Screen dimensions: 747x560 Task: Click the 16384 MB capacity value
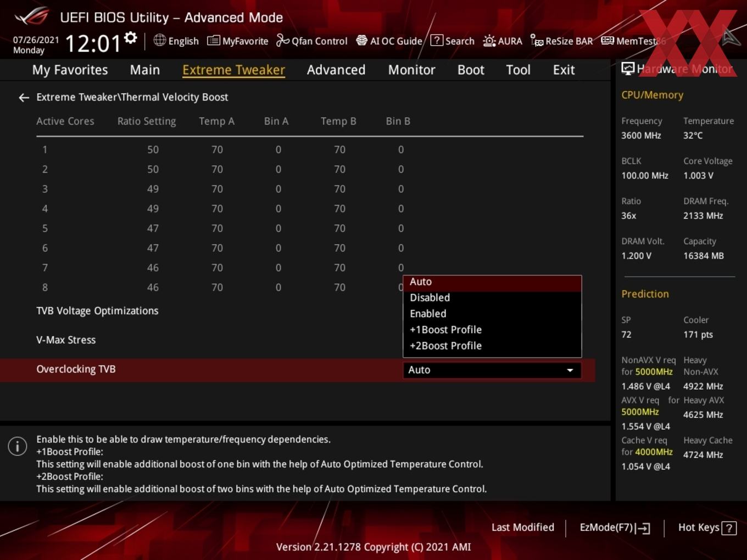click(704, 256)
